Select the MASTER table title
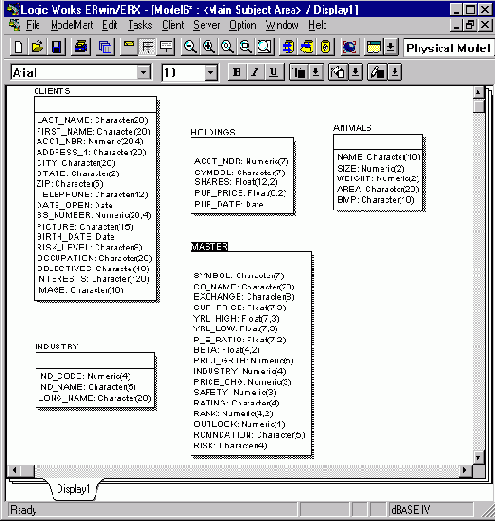 210,247
